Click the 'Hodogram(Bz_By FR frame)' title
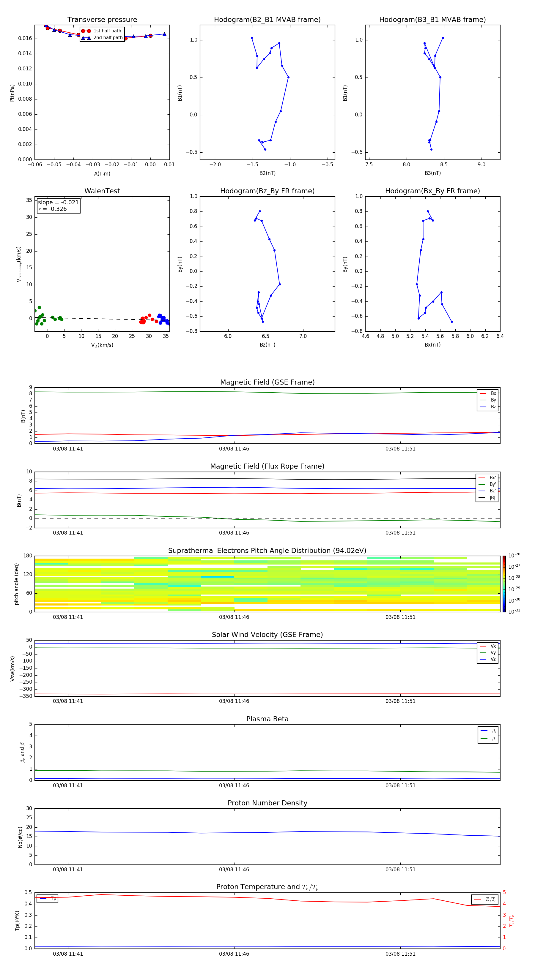This screenshot has height=980, width=535. [267, 191]
